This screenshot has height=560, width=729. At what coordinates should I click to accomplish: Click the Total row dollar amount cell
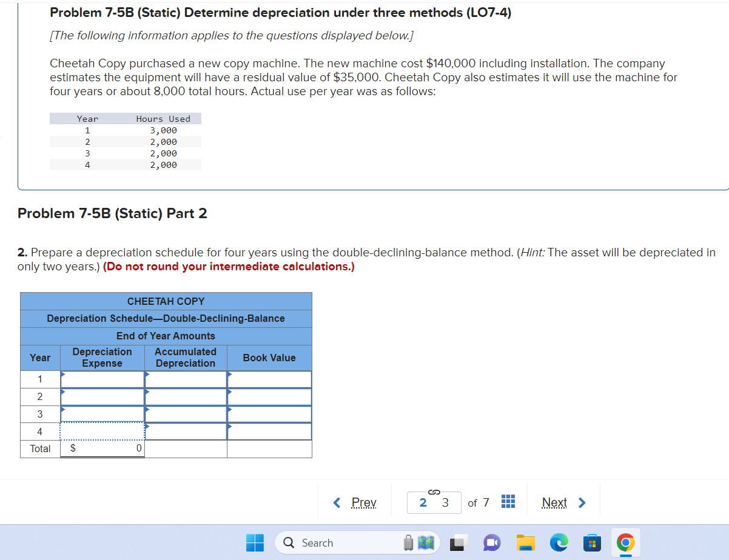click(x=102, y=448)
